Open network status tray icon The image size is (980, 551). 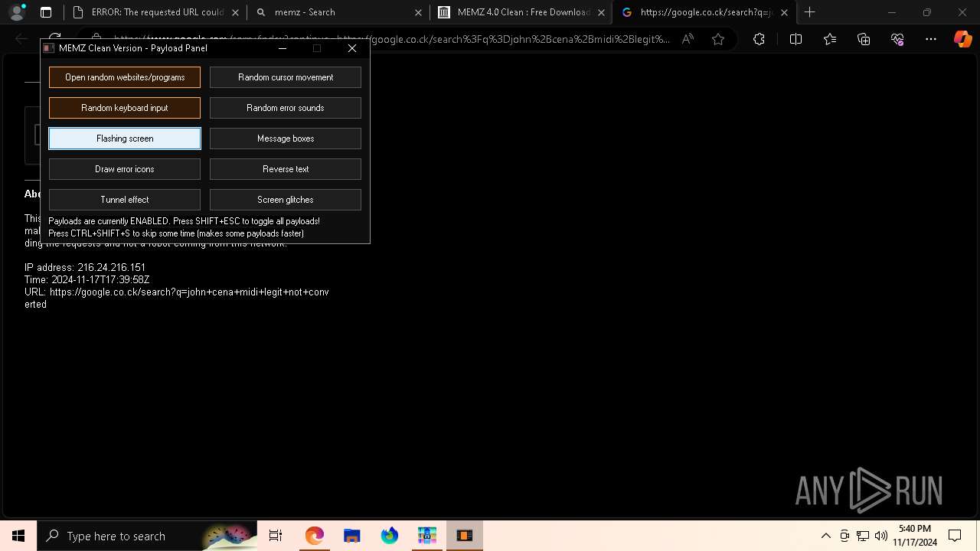(x=863, y=536)
